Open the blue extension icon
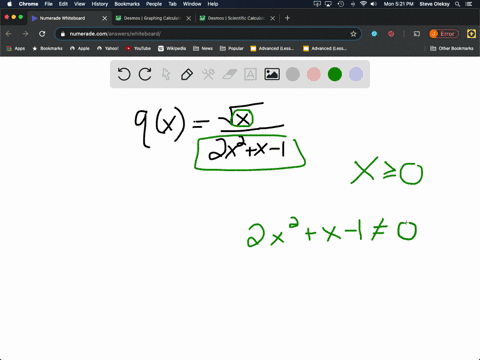The height and width of the screenshot is (360, 480). click(x=374, y=34)
